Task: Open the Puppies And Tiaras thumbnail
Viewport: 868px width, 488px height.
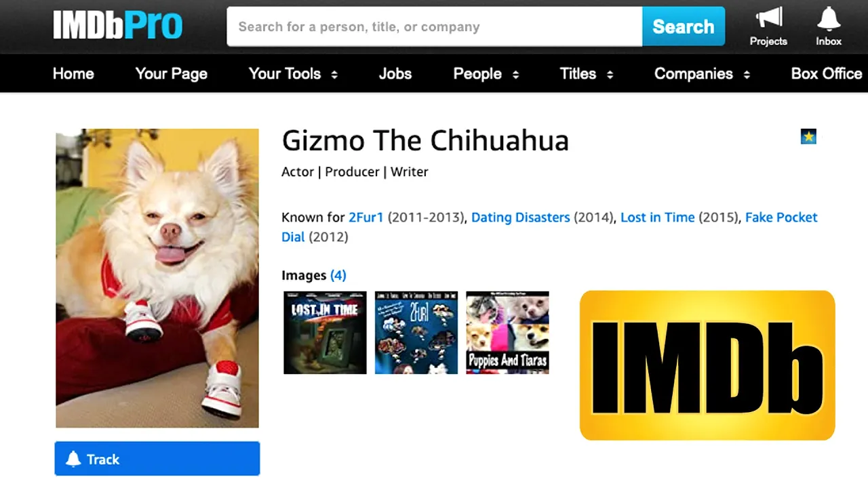Action: [507, 333]
